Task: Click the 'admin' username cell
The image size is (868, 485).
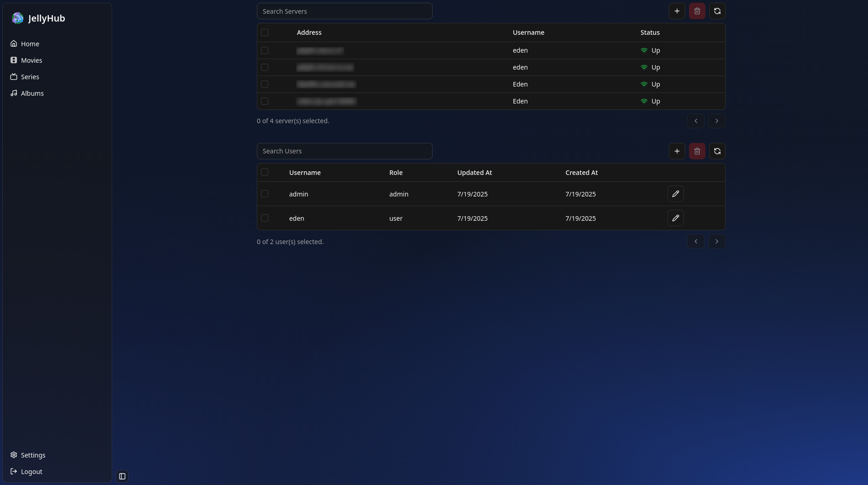Action: point(298,194)
